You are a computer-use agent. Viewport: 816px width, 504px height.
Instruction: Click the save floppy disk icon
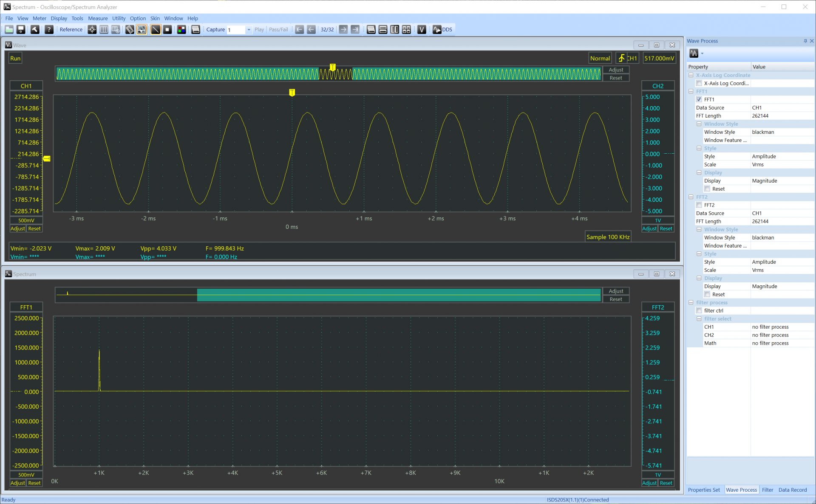click(21, 30)
